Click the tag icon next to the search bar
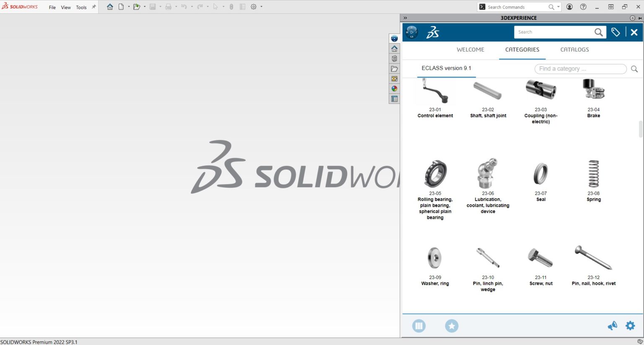644x345 pixels. (615, 32)
